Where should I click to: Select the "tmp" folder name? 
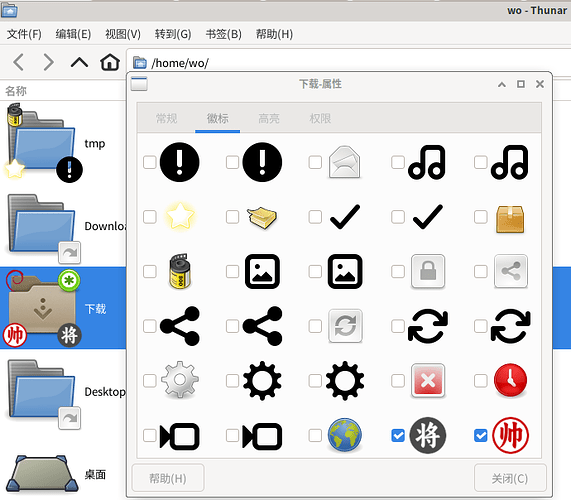[95, 143]
